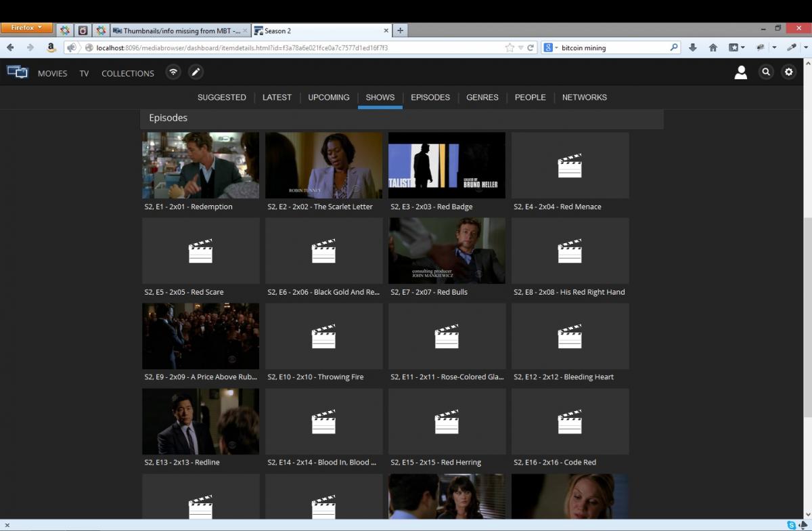Click the Red Menace clapperboard placeholder

click(x=570, y=165)
